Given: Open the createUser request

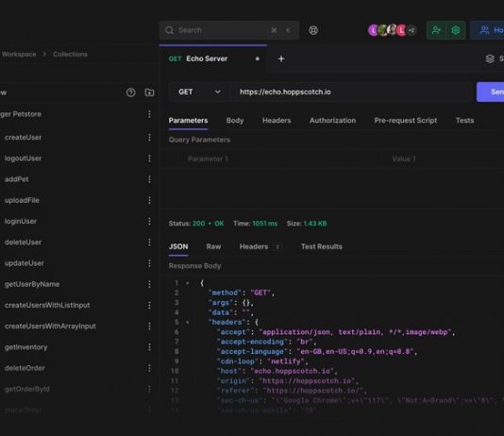Looking at the screenshot, I should pos(24,138).
